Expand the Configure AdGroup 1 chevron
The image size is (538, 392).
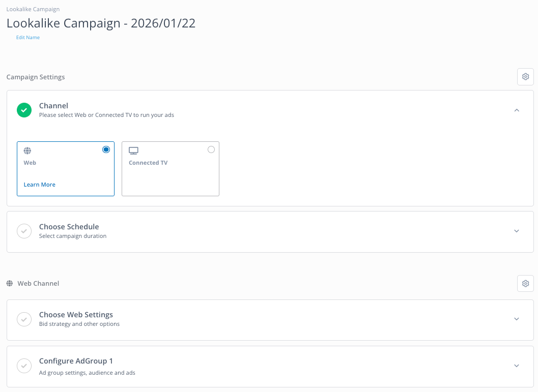(x=517, y=366)
